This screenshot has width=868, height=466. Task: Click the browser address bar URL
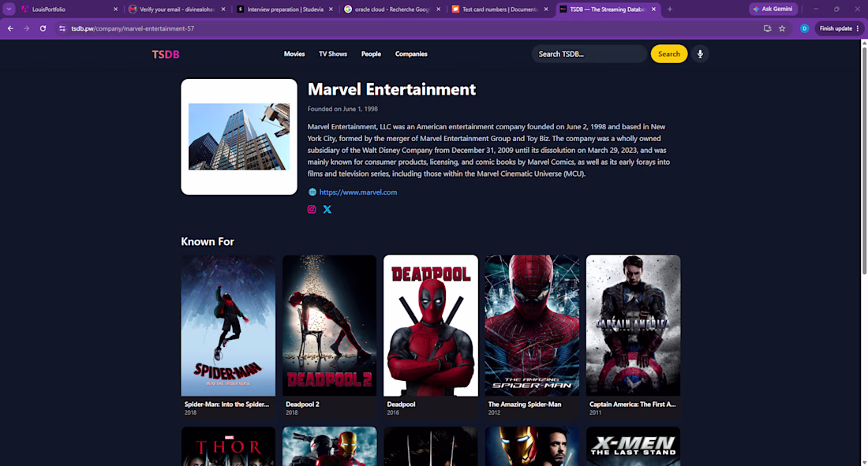click(x=133, y=28)
